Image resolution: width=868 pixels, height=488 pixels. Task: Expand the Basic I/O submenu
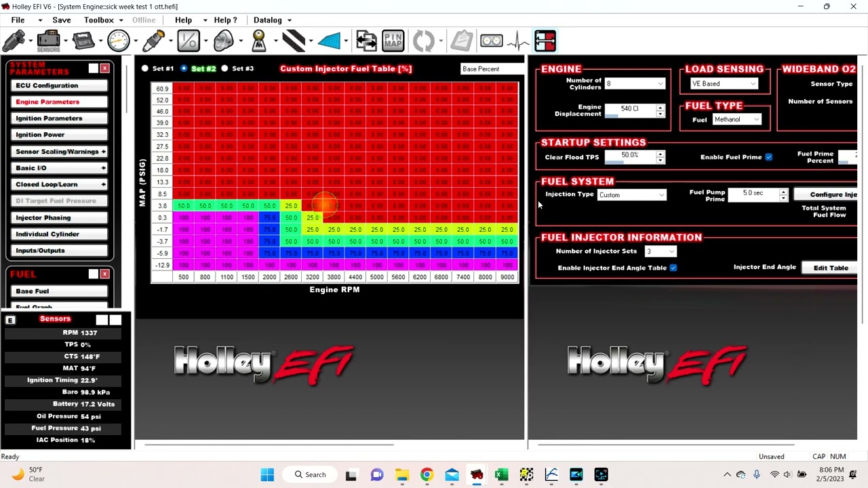click(x=103, y=168)
